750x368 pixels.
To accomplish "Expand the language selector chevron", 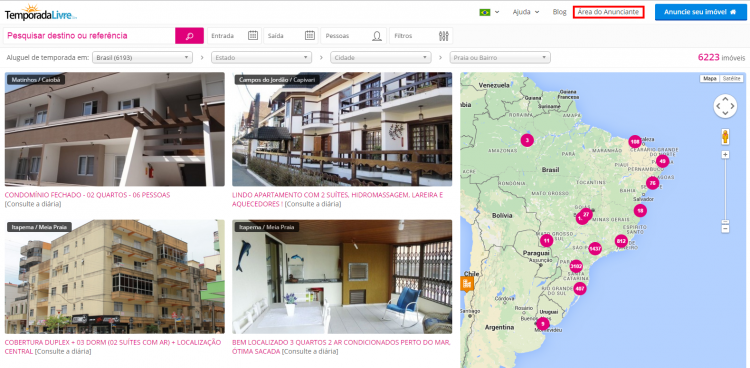I will (497, 12).
